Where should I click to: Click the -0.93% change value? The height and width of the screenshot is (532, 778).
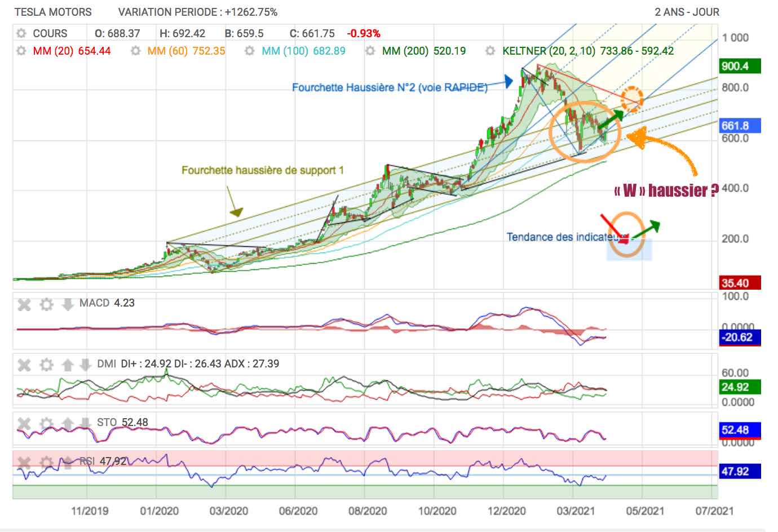coord(364,33)
